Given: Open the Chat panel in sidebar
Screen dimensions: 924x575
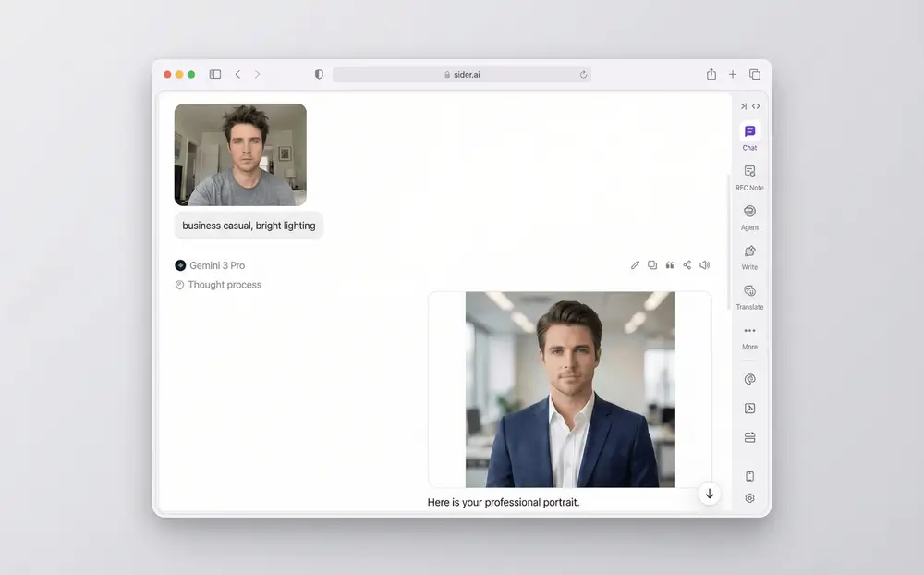Looking at the screenshot, I should click(749, 137).
